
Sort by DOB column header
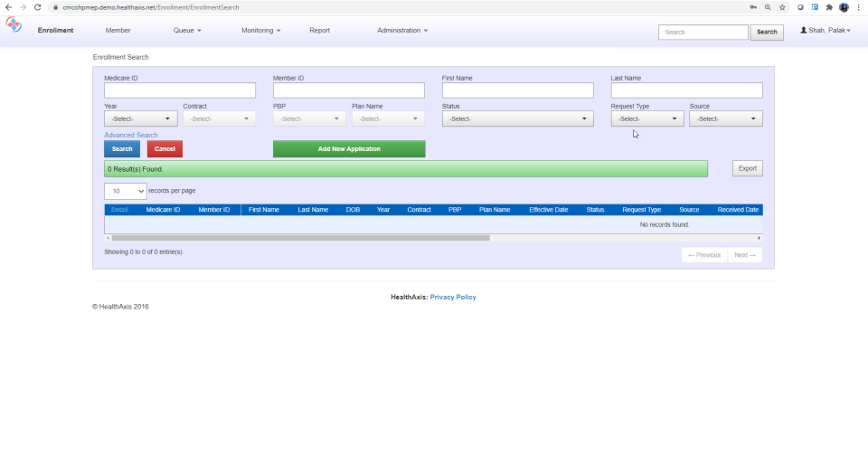[353, 210]
